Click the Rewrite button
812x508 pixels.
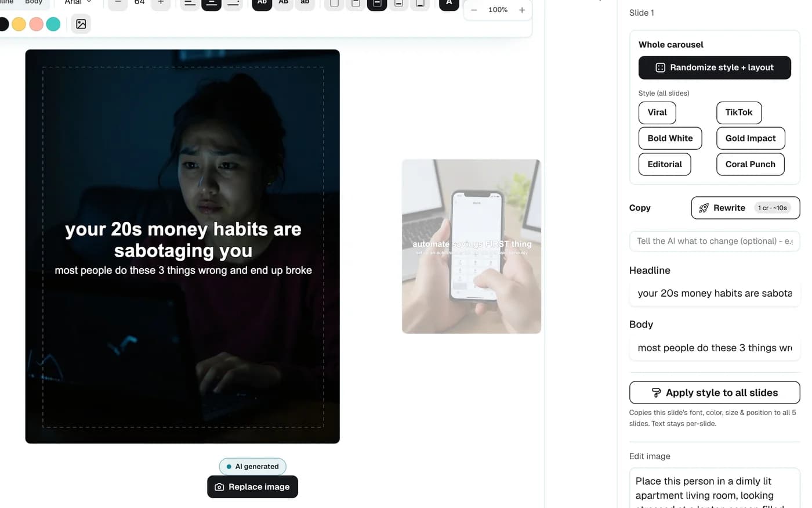tap(745, 208)
